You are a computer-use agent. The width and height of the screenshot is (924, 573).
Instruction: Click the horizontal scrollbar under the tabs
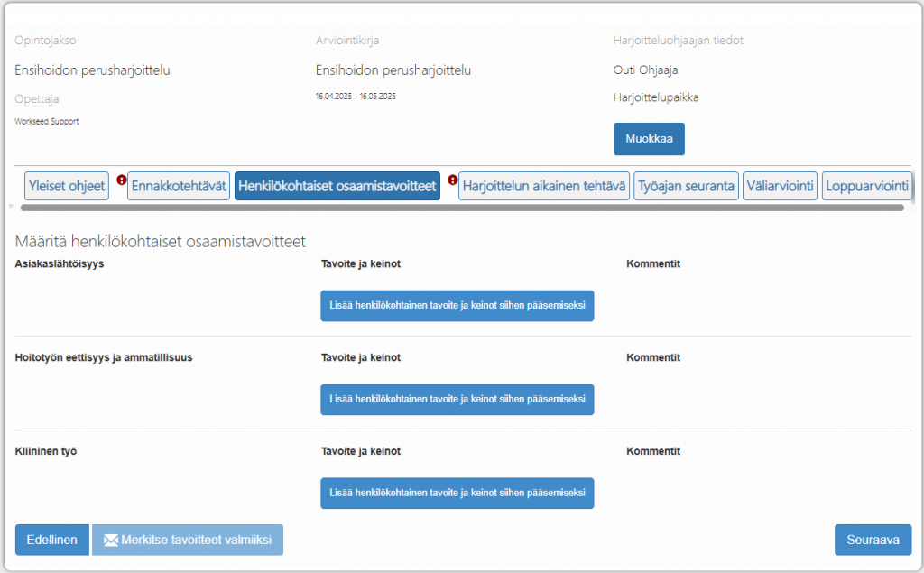point(460,208)
